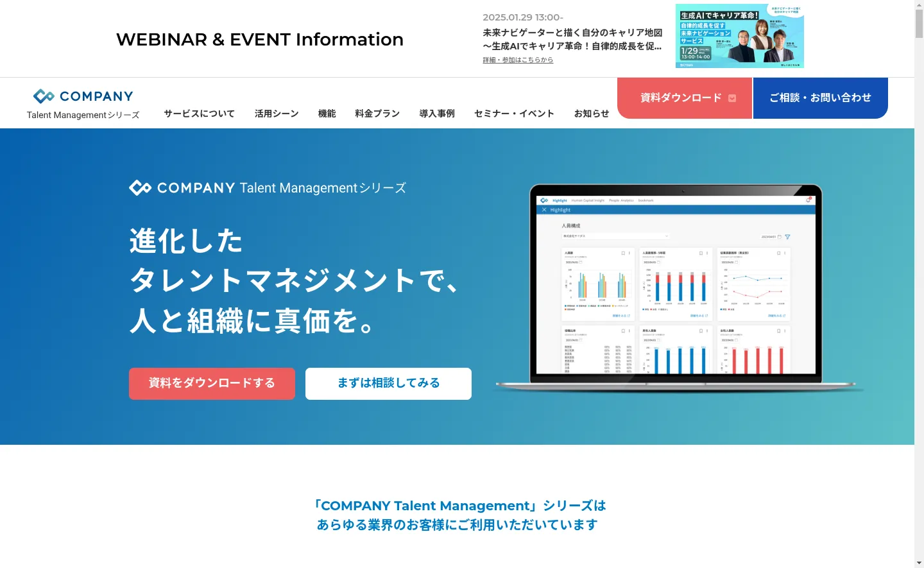This screenshot has height=568, width=924.
Task: Select the 活用シーン navigation item
Action: 277,114
